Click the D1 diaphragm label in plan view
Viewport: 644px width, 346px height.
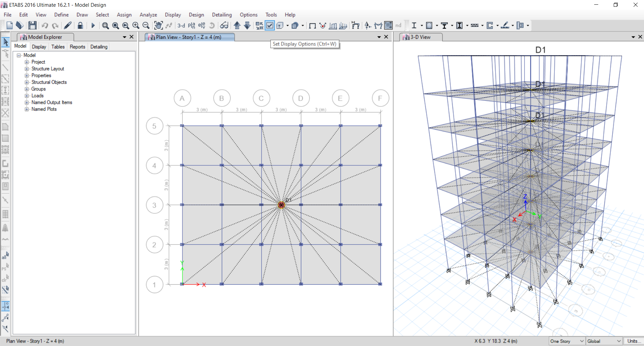[x=288, y=200]
